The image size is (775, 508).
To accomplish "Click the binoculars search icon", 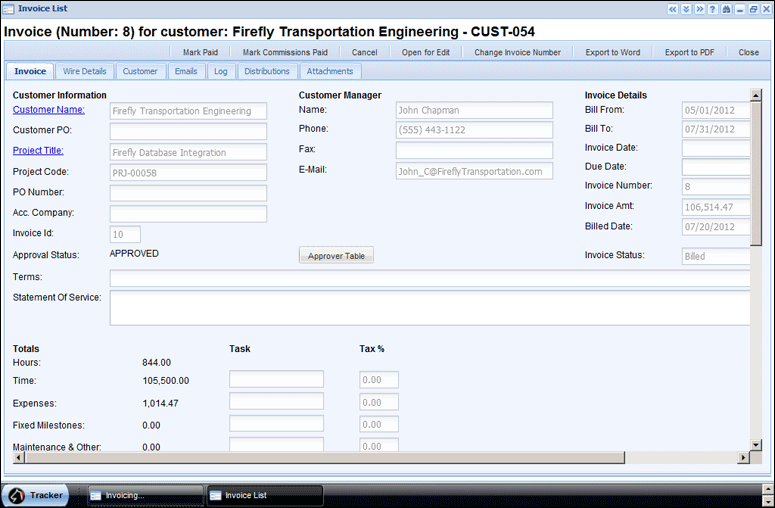I will (726, 9).
